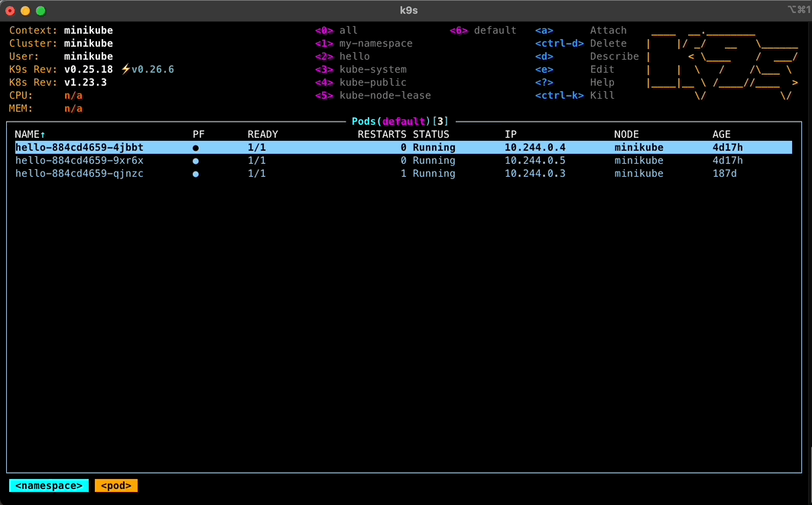Switch to the 'all' namespace shortcut
Viewport: 812px width, 505px height.
336,31
